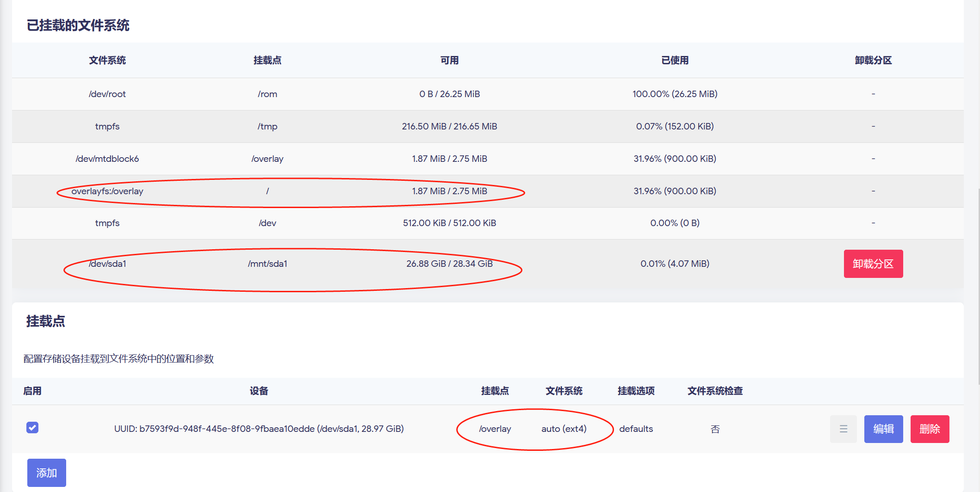Click the 卸载分区 button for /dev/sda1
This screenshot has height=492, width=980.
873,264
